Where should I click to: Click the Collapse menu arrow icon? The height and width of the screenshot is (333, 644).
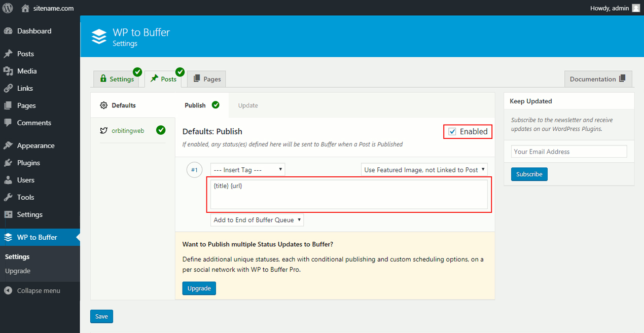[x=8, y=290]
